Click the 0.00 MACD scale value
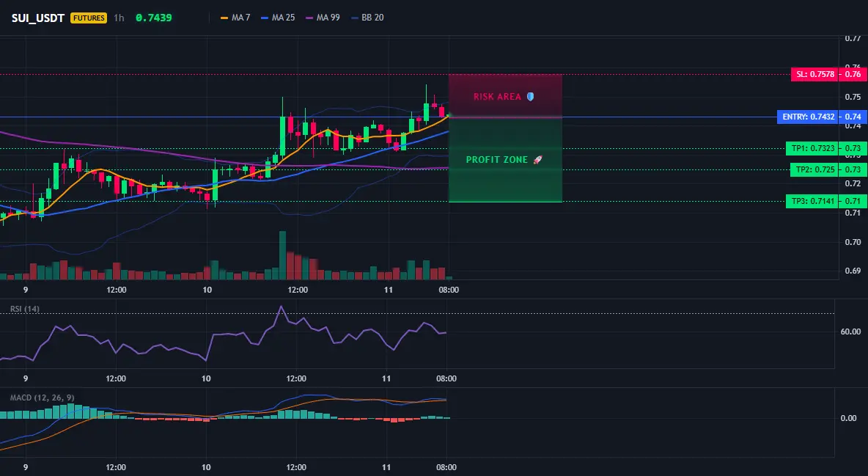868x476 pixels. [849, 418]
